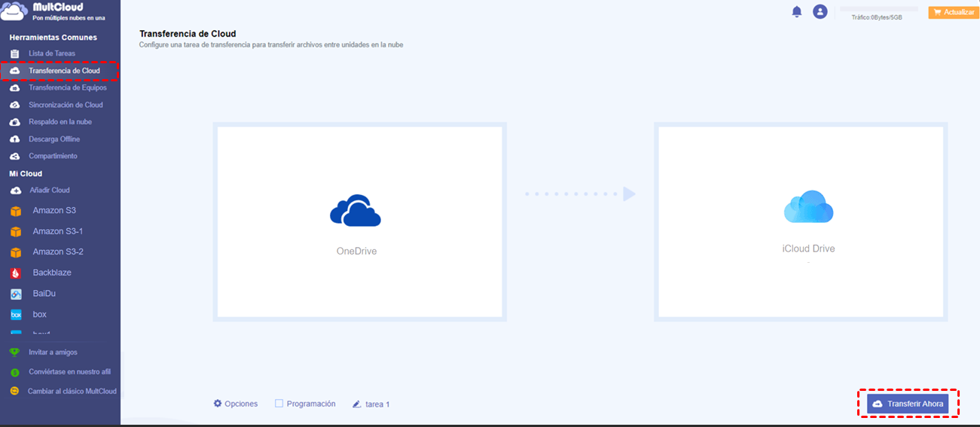Click Cambiar al clásico switch icon

tap(14, 392)
